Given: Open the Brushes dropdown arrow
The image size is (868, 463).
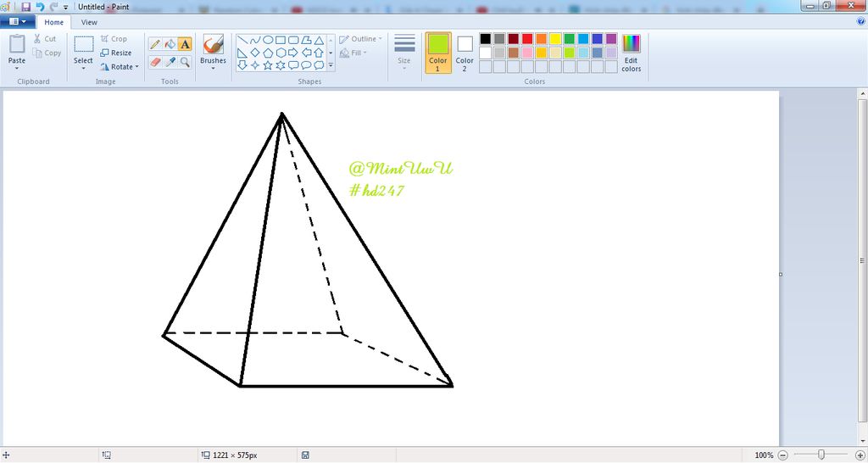Looking at the screenshot, I should coord(213,69).
